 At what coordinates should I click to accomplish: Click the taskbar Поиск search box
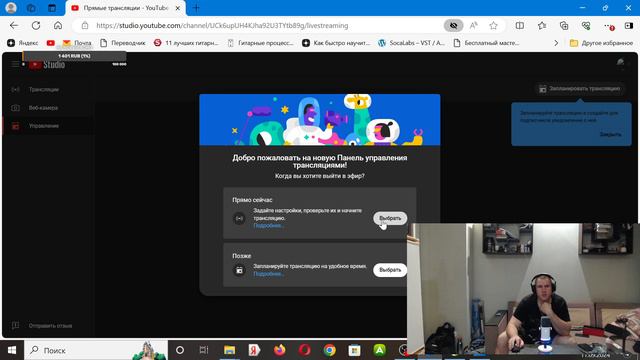coord(96,350)
